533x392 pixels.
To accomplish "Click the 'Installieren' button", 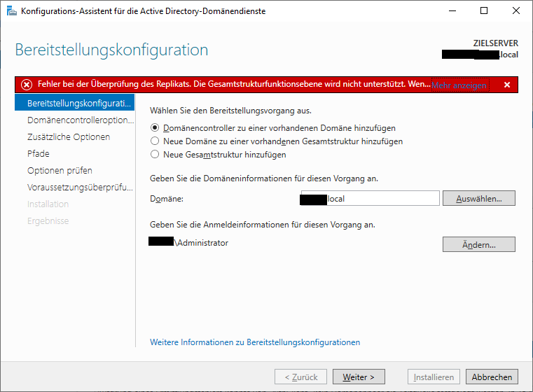I will coord(434,377).
